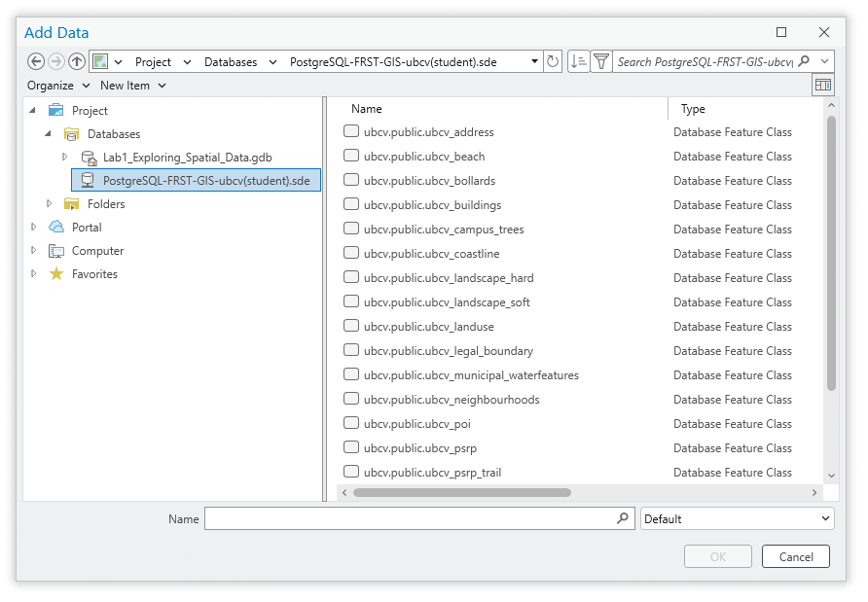Expand the Favorites tree node
The height and width of the screenshot is (602, 868).
[33, 273]
